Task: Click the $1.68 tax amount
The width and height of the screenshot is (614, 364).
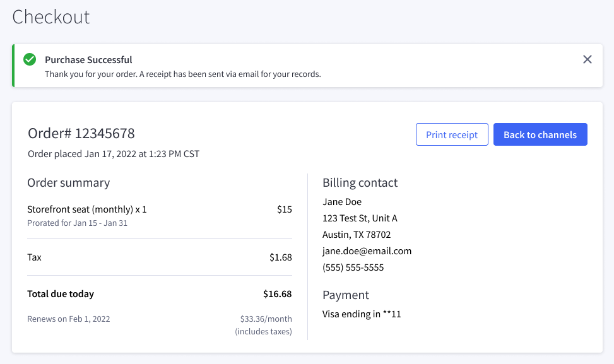Action: point(280,257)
